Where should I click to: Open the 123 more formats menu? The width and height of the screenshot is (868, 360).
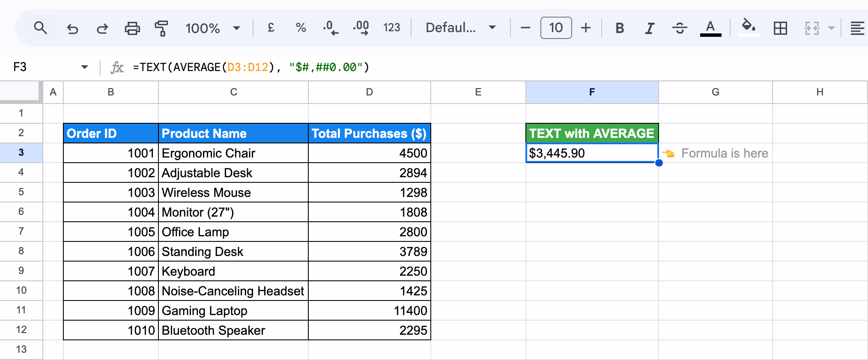click(391, 28)
